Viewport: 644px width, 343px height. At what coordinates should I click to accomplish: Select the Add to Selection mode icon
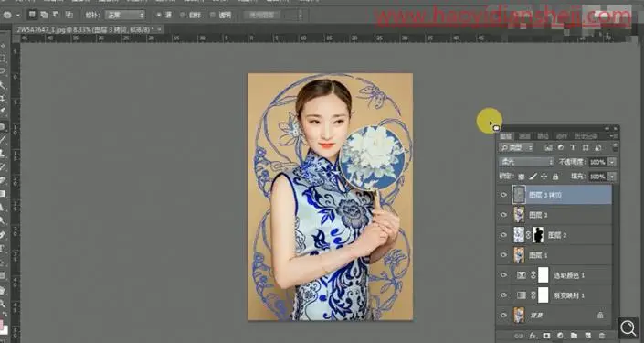click(x=45, y=15)
